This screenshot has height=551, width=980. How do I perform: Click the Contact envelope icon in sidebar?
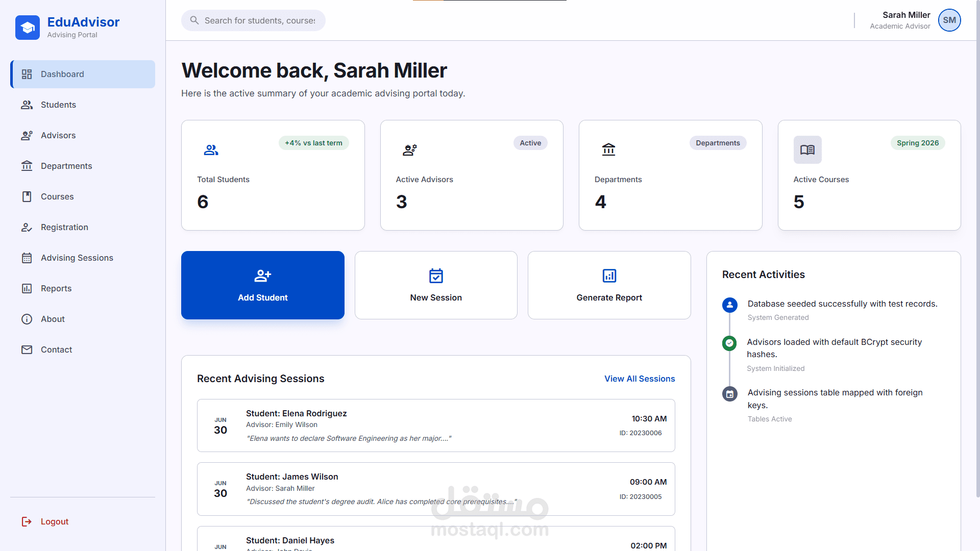click(27, 350)
